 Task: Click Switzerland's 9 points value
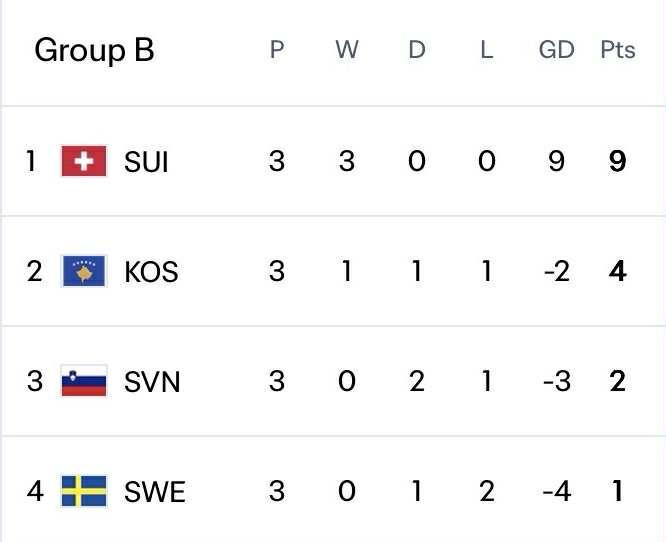tap(617, 161)
